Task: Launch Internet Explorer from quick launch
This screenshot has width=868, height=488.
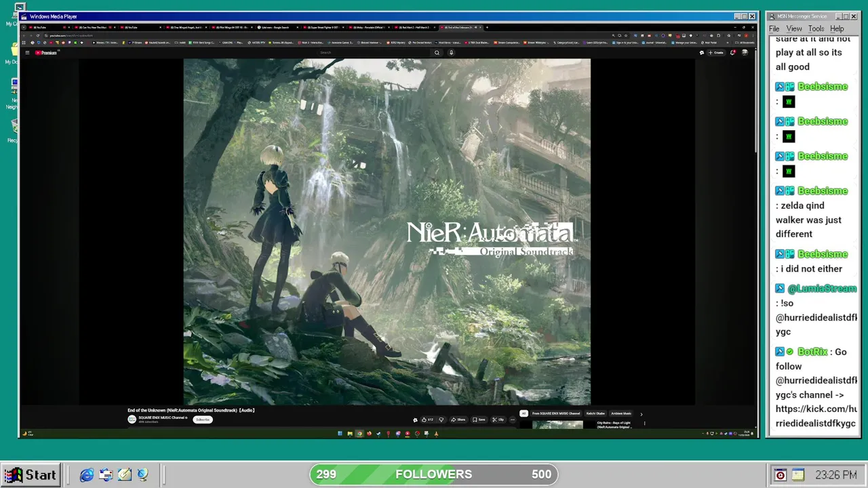Action: [87, 475]
